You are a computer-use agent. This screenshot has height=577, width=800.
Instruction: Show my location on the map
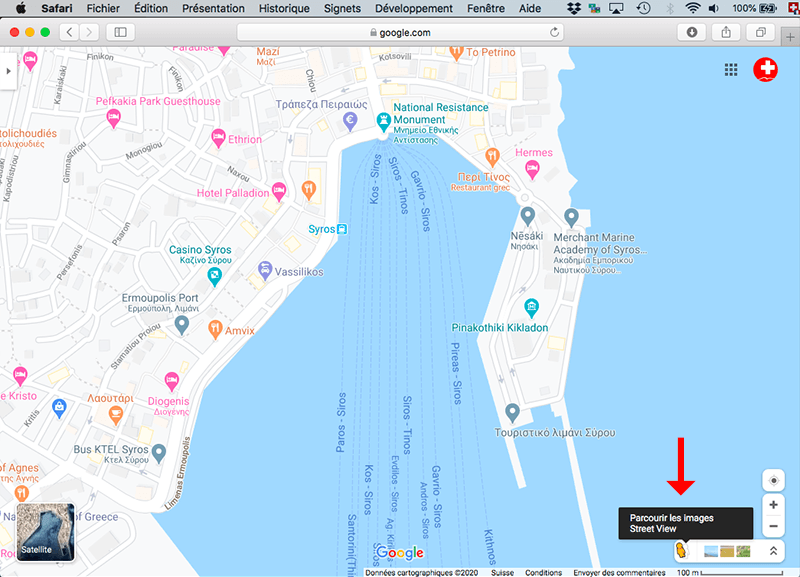tap(773, 481)
